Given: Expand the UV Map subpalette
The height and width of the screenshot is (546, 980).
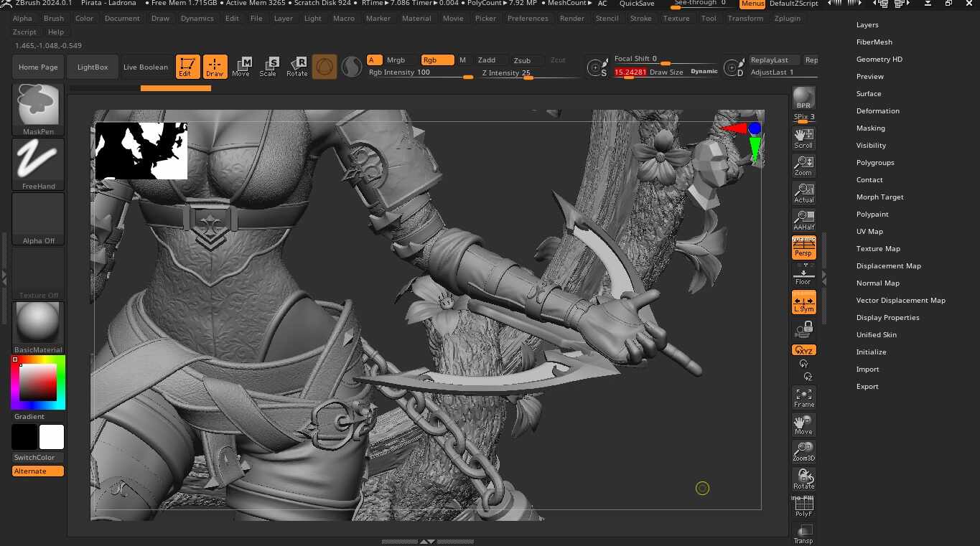Looking at the screenshot, I should pos(869,231).
